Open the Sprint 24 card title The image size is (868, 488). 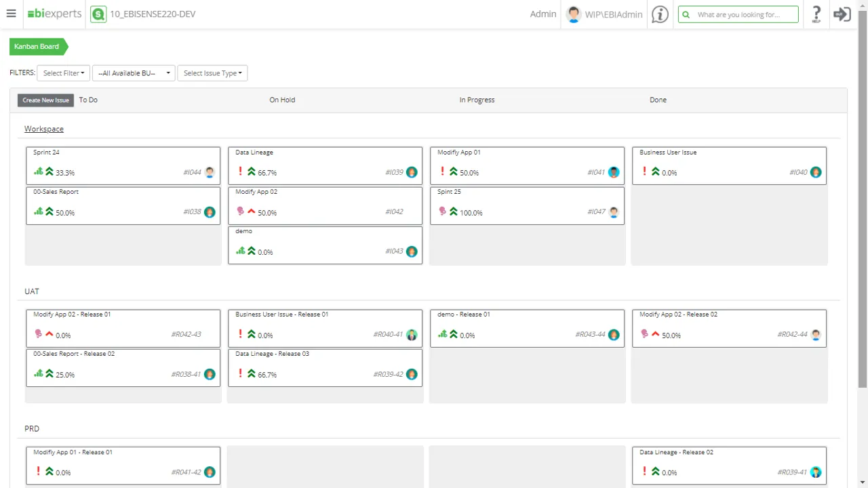coord(46,152)
